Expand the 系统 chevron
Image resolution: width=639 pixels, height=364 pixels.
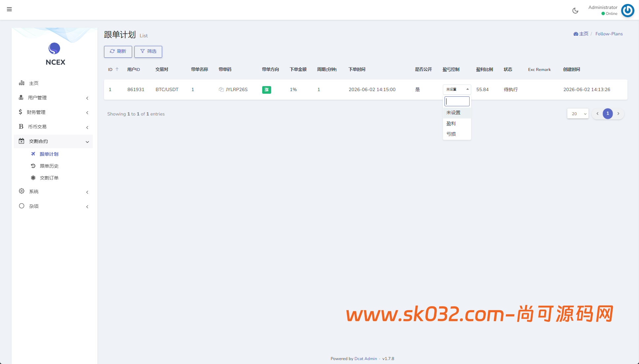tap(87, 192)
